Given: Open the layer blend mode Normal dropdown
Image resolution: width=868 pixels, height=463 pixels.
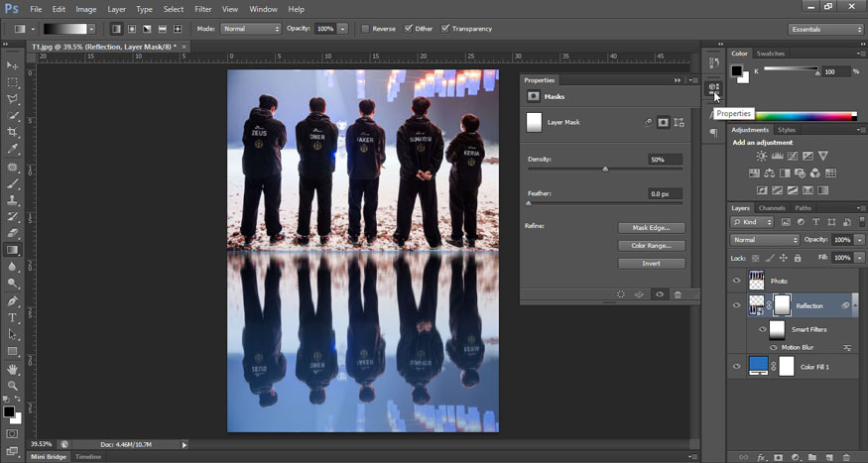Looking at the screenshot, I should tap(765, 240).
